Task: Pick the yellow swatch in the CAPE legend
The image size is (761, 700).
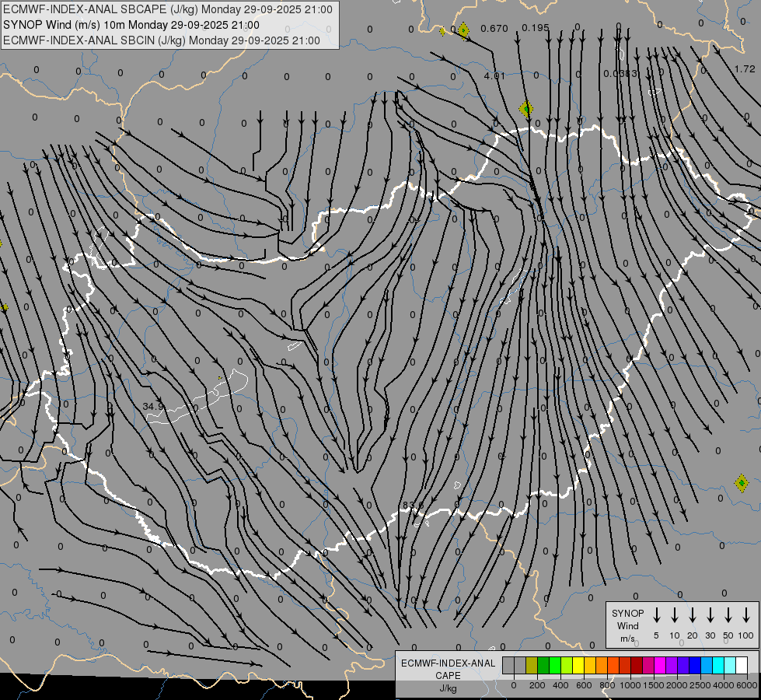Action: tap(578, 666)
